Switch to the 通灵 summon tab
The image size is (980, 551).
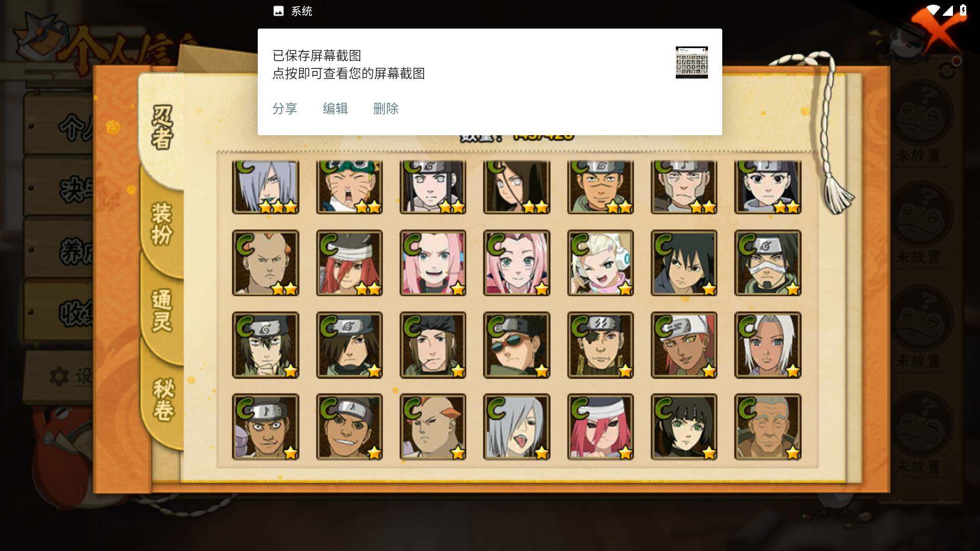click(162, 311)
